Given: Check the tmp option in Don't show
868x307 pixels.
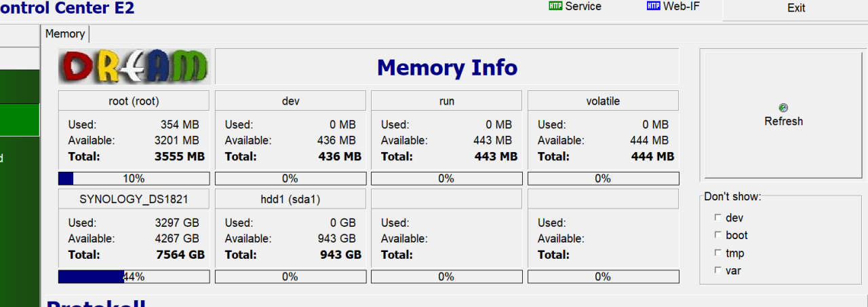Looking at the screenshot, I should [717, 253].
